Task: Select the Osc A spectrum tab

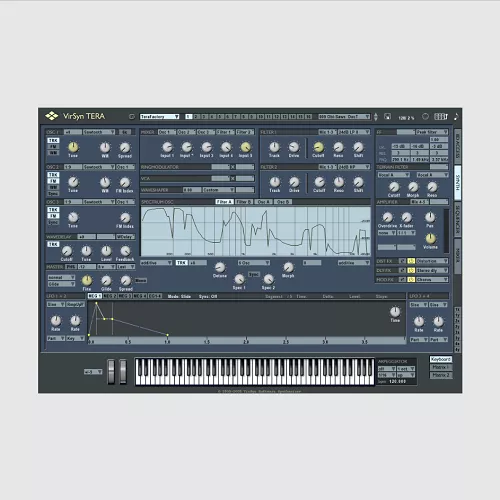Action: [x=264, y=202]
